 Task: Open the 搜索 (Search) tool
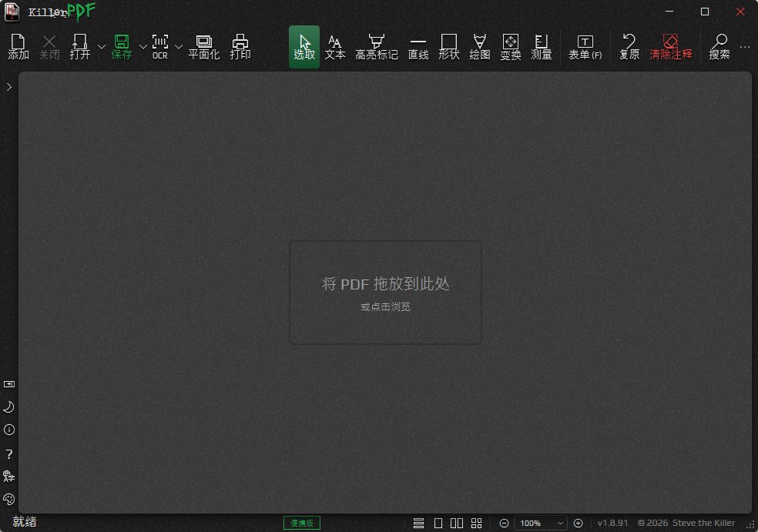click(719, 47)
